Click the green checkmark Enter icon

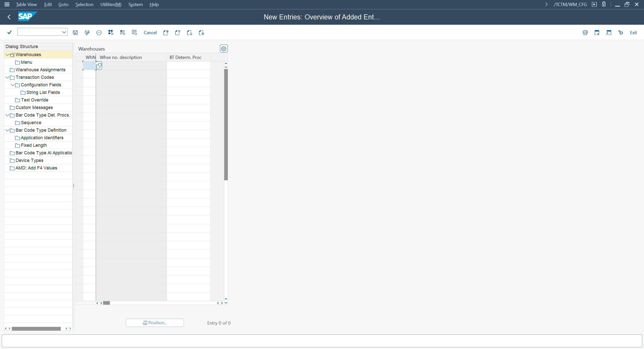pyautogui.click(x=10, y=32)
